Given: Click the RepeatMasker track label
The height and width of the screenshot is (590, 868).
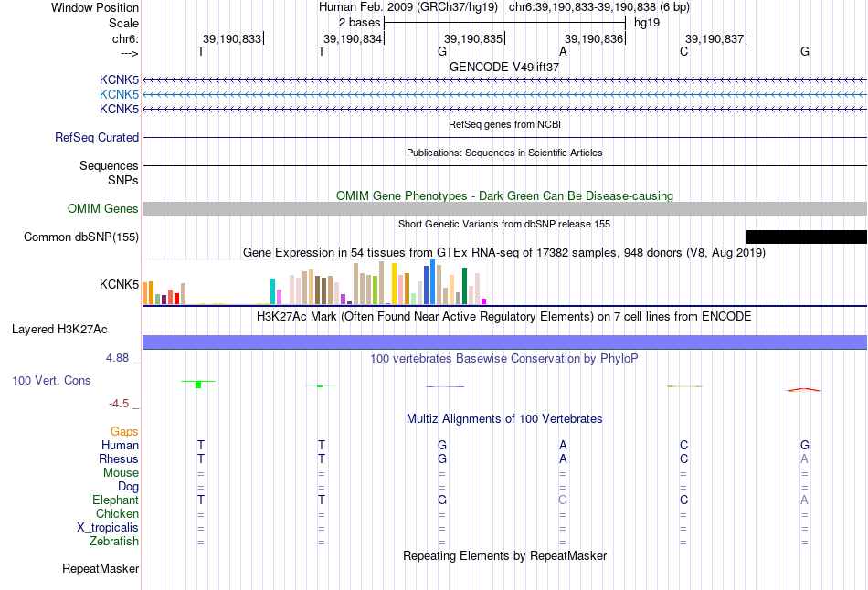Looking at the screenshot, I should coord(101,569).
